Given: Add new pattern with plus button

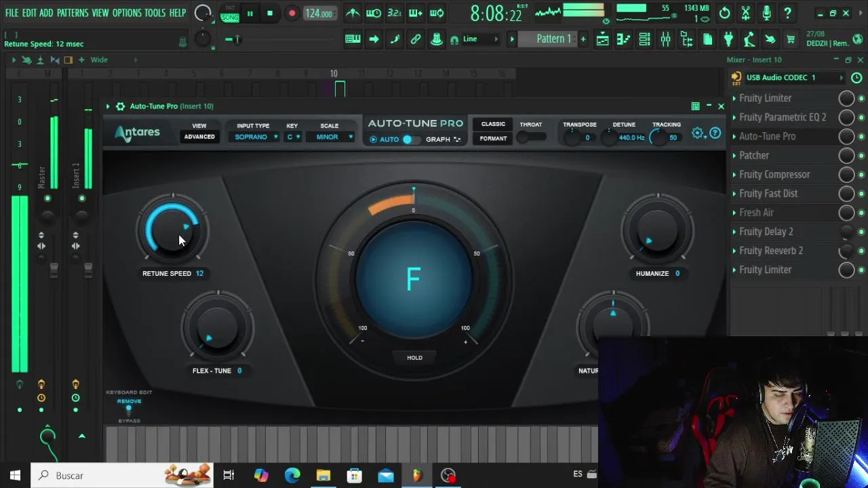Looking at the screenshot, I should 583,39.
